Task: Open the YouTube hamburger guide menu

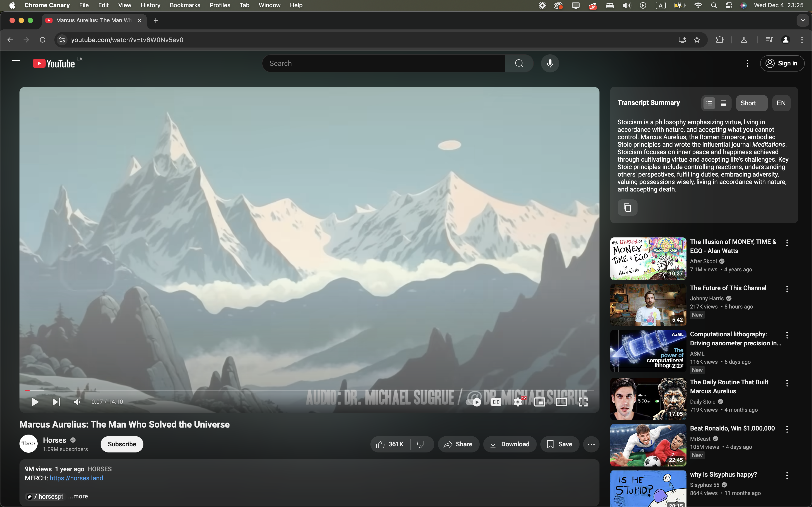Action: pos(16,63)
